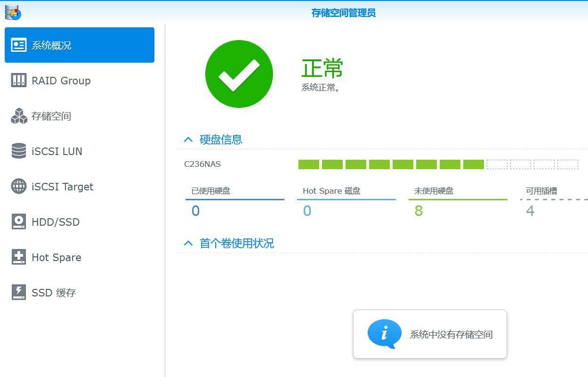This screenshot has height=377, width=588.
Task: Select the Hot Spare plus-drive icon
Action: [x=18, y=257]
